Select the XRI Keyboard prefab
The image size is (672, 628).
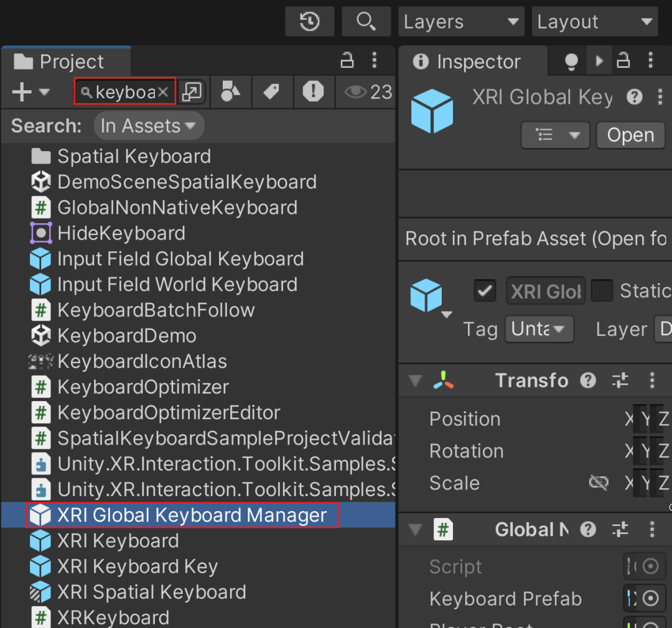(198, 540)
